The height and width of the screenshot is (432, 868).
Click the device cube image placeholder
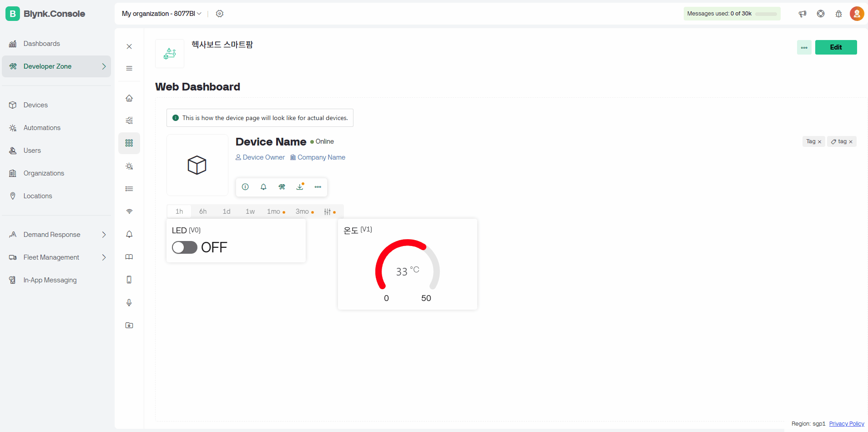click(197, 165)
